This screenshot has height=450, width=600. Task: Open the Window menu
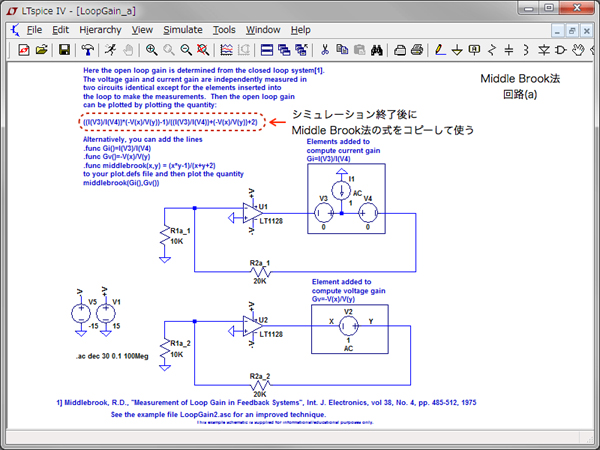[x=263, y=30]
